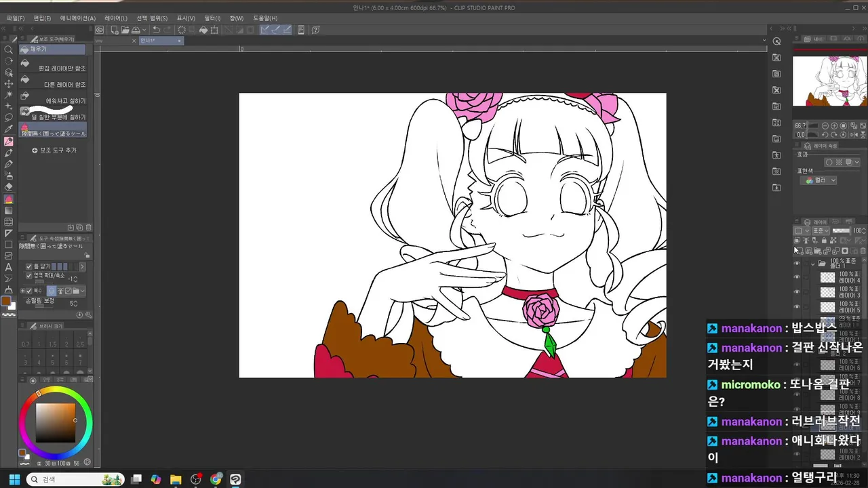Viewport: 868px width, 488px height.
Task: Click the New canvas icon in command bar
Action: (115, 30)
